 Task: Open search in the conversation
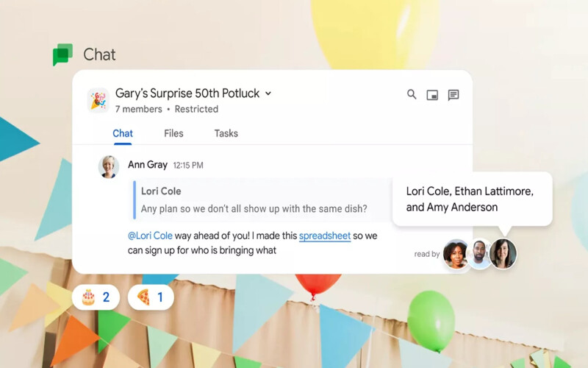(x=412, y=95)
